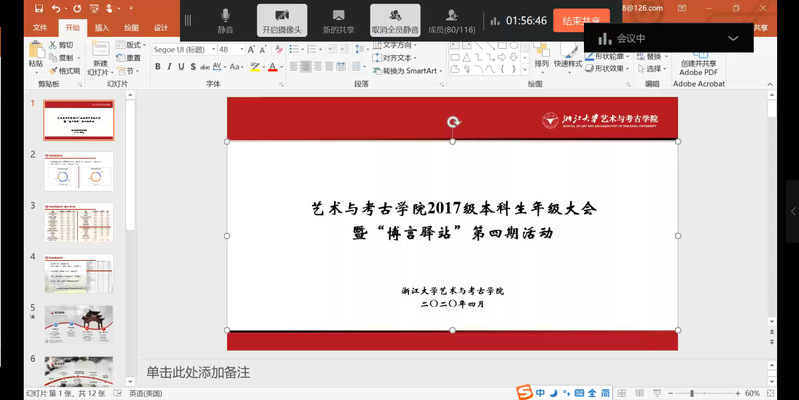Viewport: 799px width, 400px height.
Task: Click the Slide Show view icon
Action: pos(657,393)
